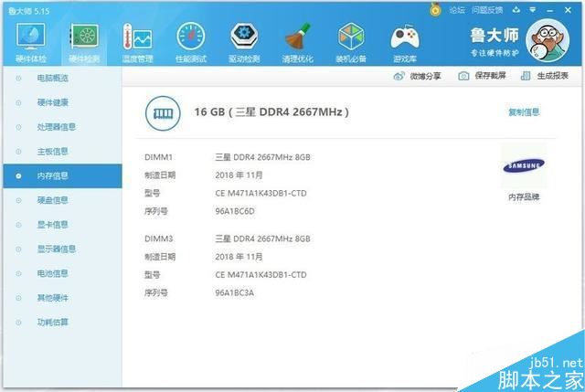Select 硬件检测 hardware detection icon
Viewport: 585px width, 392px height.
85,37
